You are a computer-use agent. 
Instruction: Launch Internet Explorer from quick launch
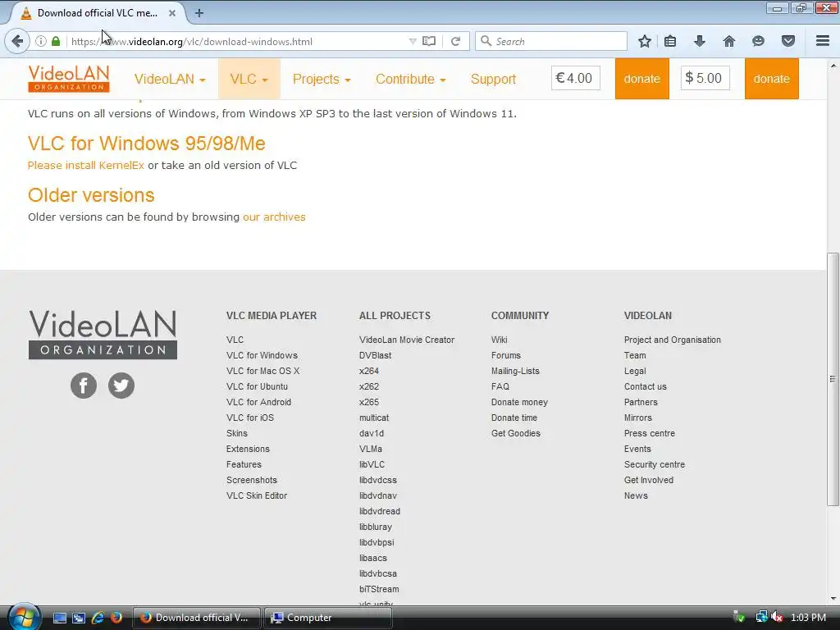(98, 618)
